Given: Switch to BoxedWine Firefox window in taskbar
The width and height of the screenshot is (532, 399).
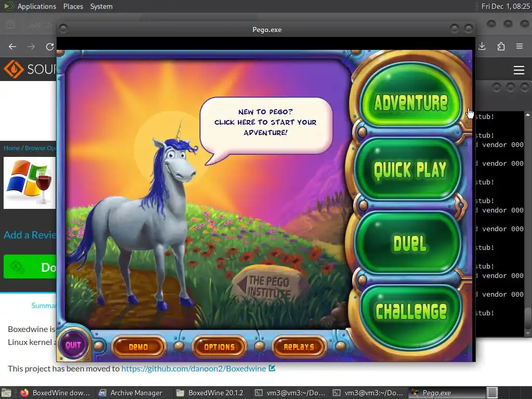Looking at the screenshot, I should [x=55, y=393].
